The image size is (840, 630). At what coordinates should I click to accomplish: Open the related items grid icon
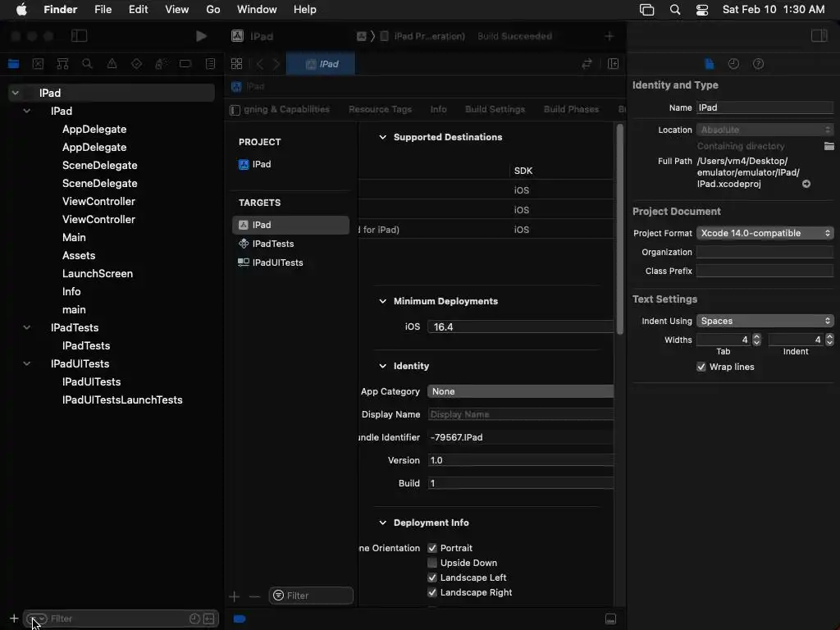(237, 64)
